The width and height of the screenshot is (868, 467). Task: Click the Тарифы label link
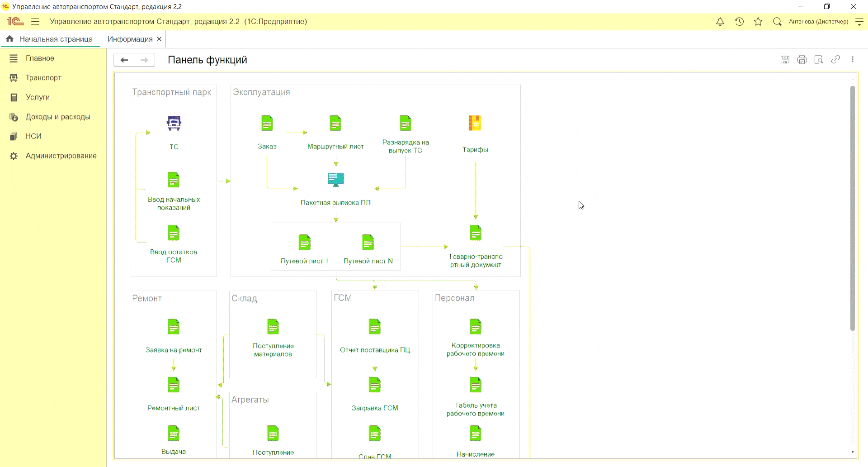tap(475, 150)
